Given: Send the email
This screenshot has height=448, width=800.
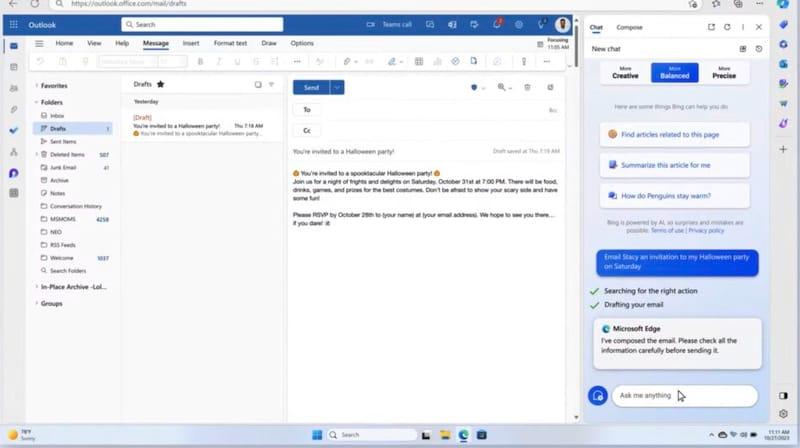Looking at the screenshot, I should click(x=311, y=87).
